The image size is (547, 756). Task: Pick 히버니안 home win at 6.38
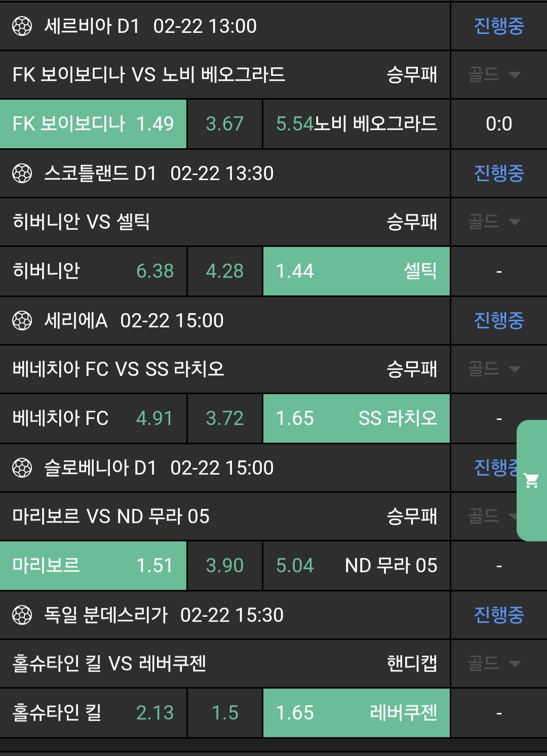point(93,271)
